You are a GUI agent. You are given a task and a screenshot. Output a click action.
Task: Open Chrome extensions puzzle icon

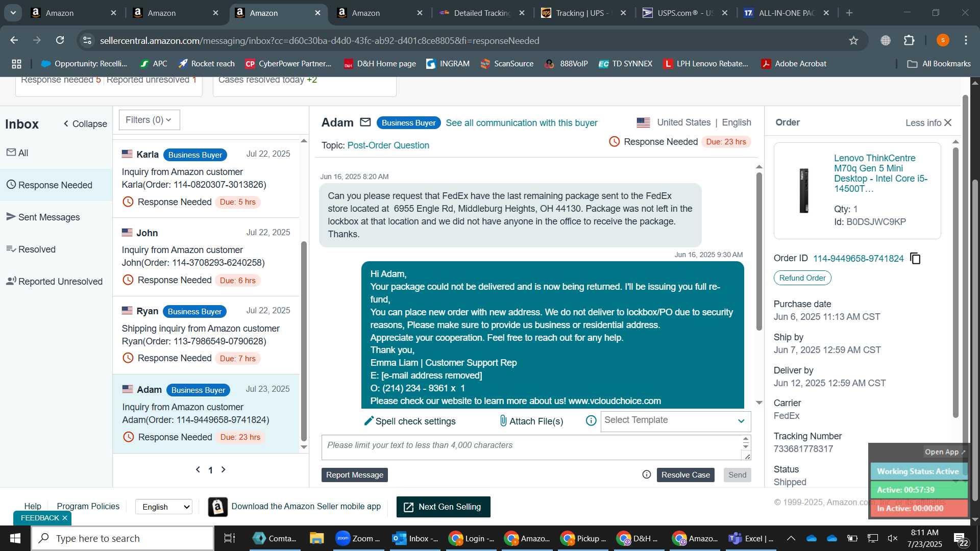[909, 40]
